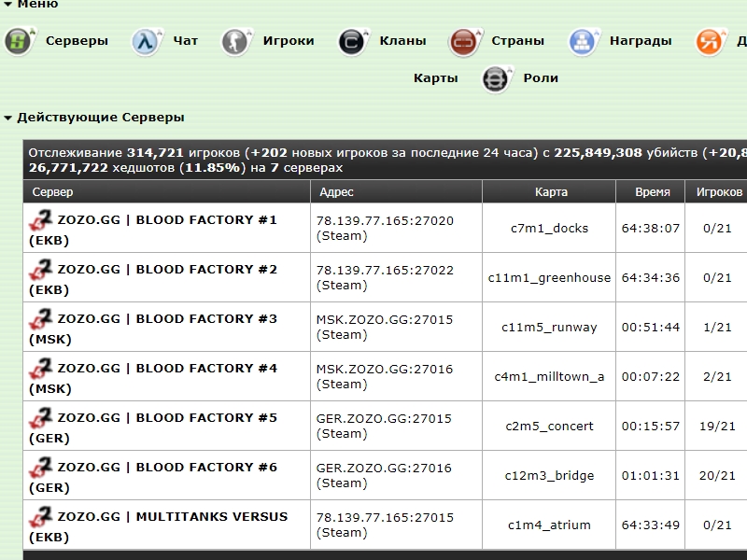Open the Карты menu item

point(435,78)
